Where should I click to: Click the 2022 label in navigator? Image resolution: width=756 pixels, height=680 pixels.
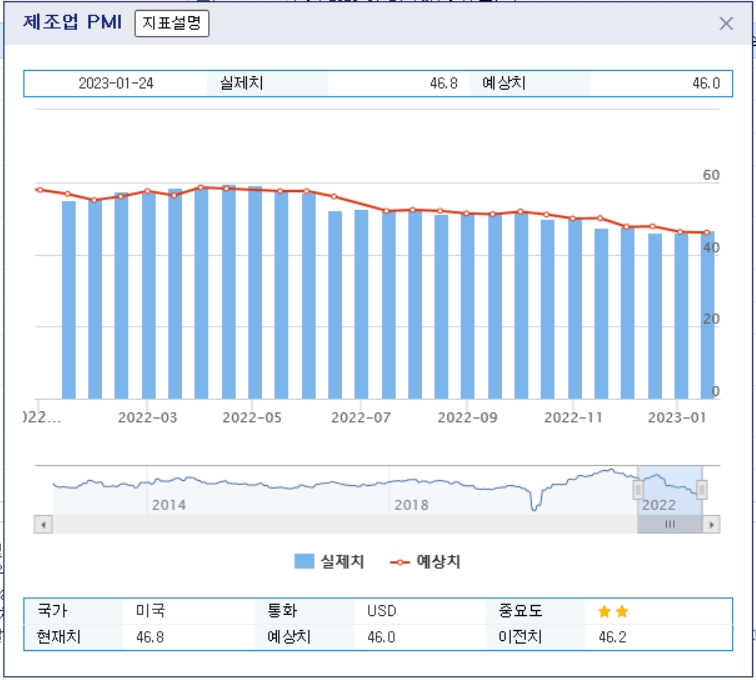click(659, 505)
